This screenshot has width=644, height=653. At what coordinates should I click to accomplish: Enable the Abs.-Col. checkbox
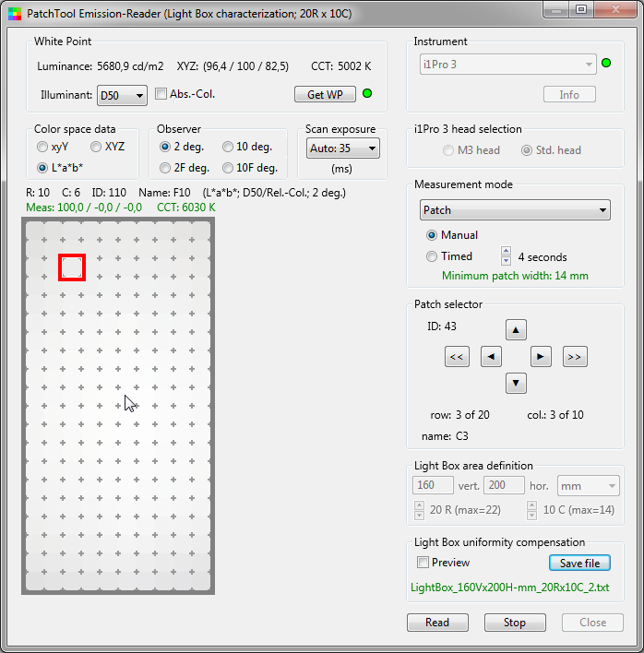point(161,94)
